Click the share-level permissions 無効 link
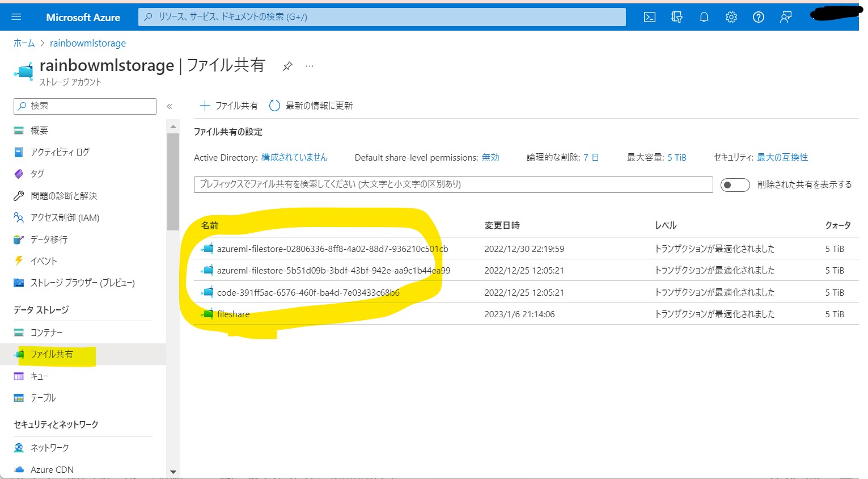Image resolution: width=868 pixels, height=479 pixels. 490,157
